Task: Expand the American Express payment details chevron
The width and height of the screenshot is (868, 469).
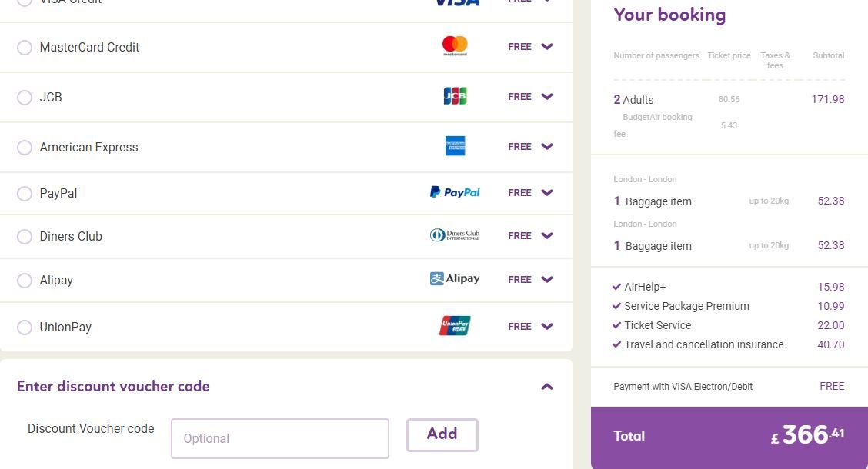Action: pyautogui.click(x=547, y=147)
